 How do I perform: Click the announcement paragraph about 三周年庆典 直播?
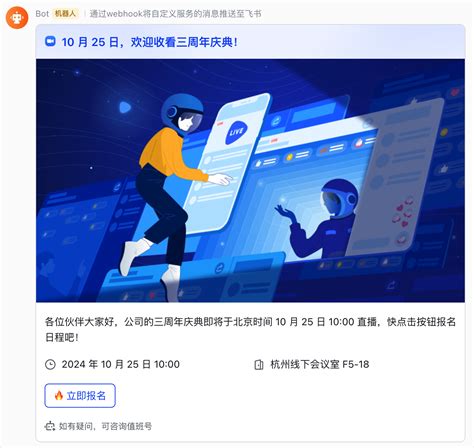click(250, 329)
